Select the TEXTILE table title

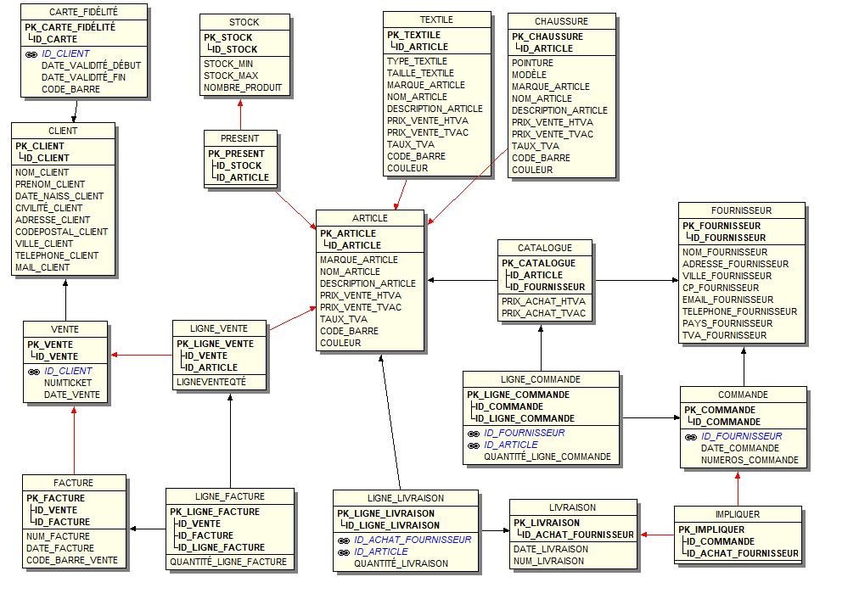coord(437,20)
